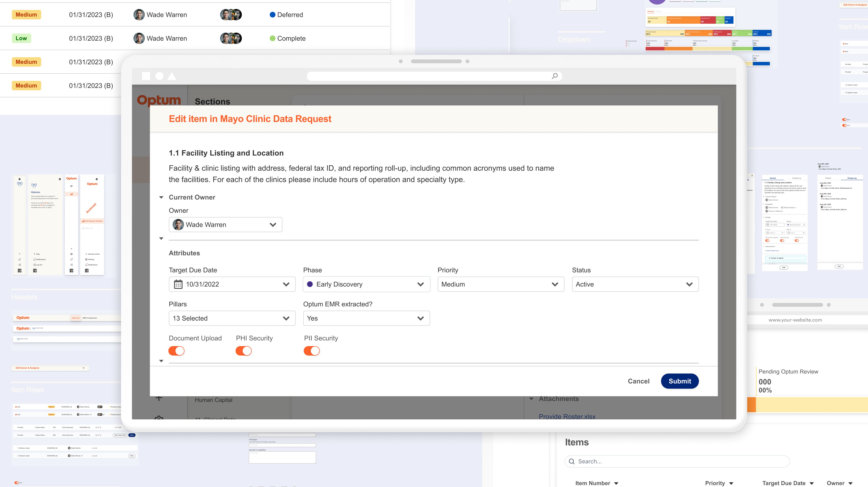Click the blue Submit button
Screen dimensions: 868x487
pos(680,381)
